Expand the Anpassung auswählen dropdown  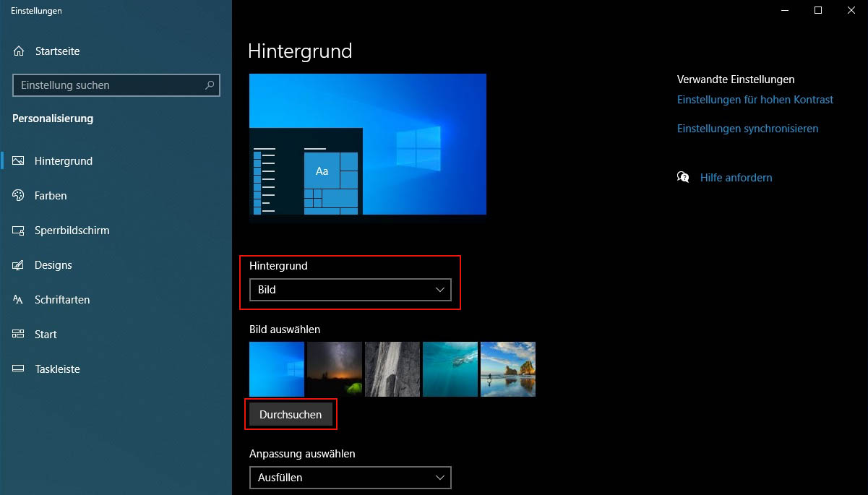tap(350, 478)
